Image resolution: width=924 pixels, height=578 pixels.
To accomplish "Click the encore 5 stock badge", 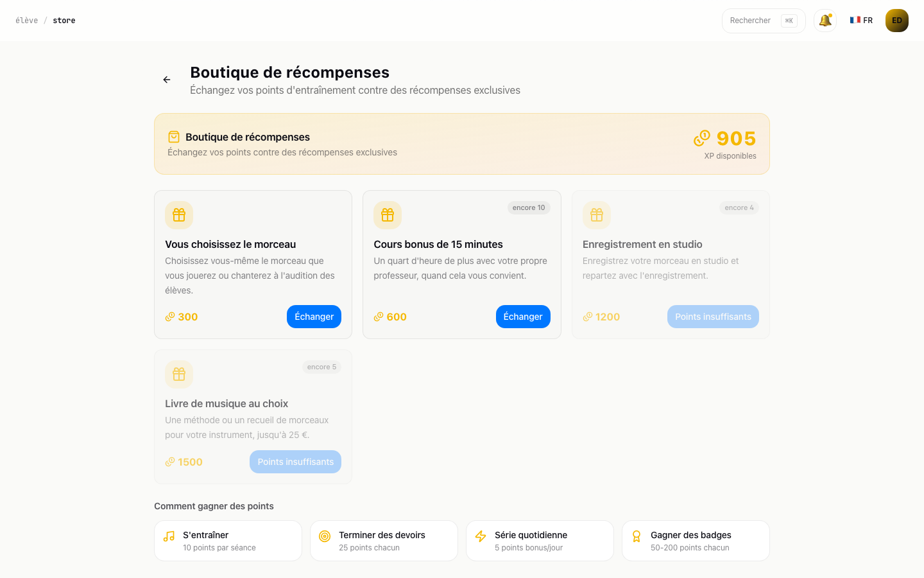I will pos(321,367).
